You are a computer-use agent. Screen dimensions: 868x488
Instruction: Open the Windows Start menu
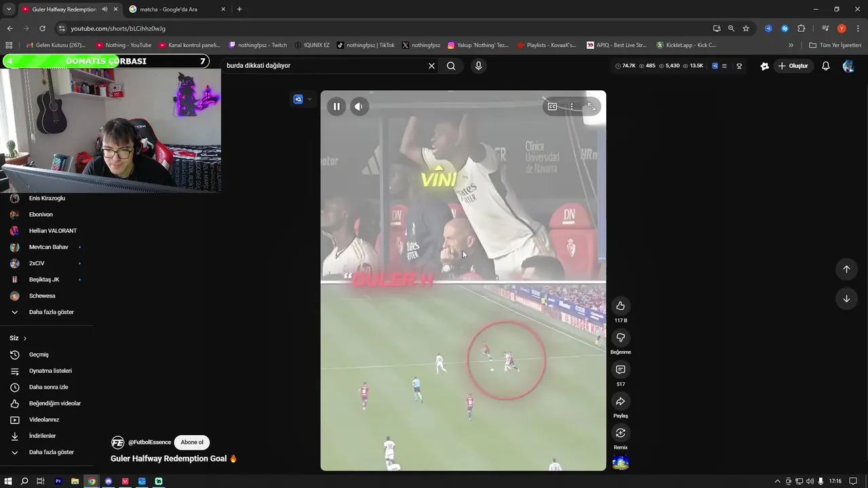coord(8,481)
